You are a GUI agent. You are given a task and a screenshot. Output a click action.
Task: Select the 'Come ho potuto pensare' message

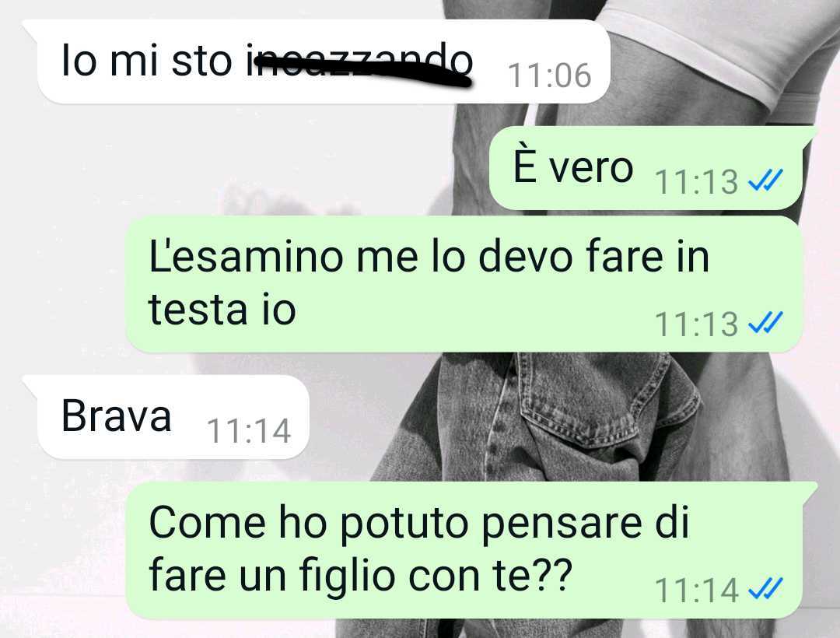[x=471, y=550]
